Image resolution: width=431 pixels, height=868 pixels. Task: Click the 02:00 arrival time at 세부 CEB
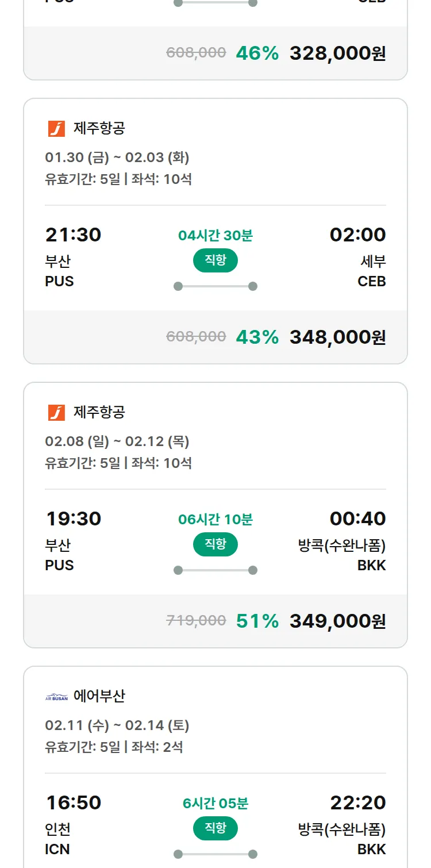[x=357, y=235]
